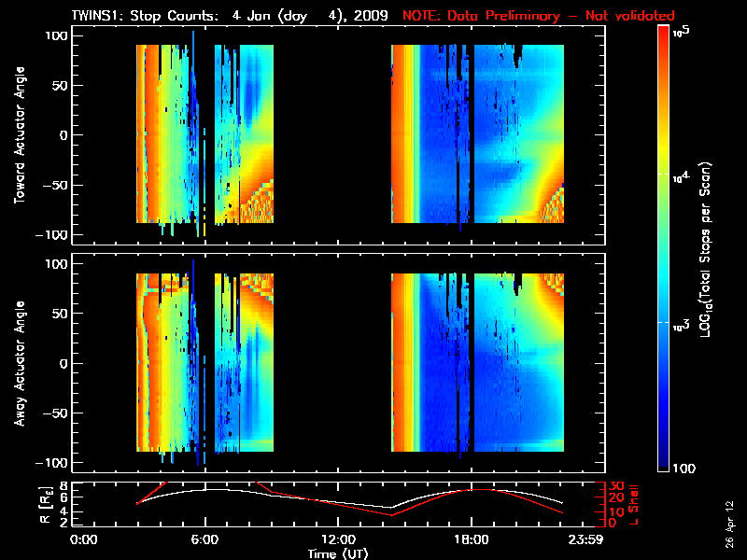
Task: Click the color bar's '100' minimum label
Action: pos(684,469)
